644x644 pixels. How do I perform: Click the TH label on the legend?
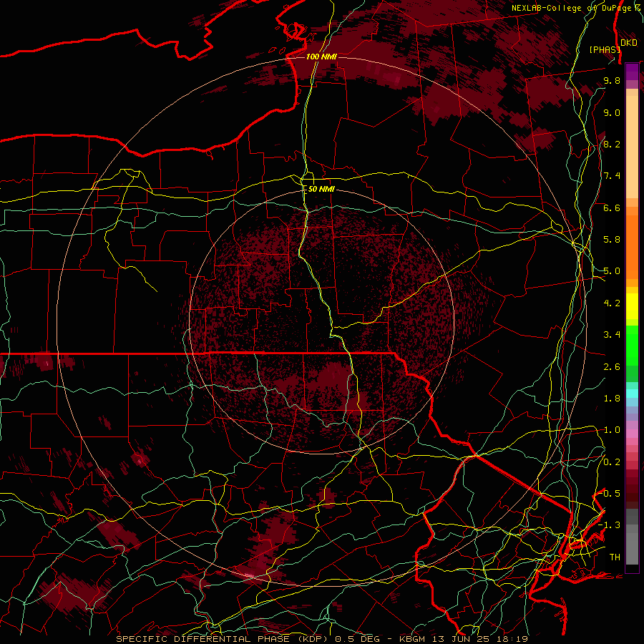tap(615, 557)
